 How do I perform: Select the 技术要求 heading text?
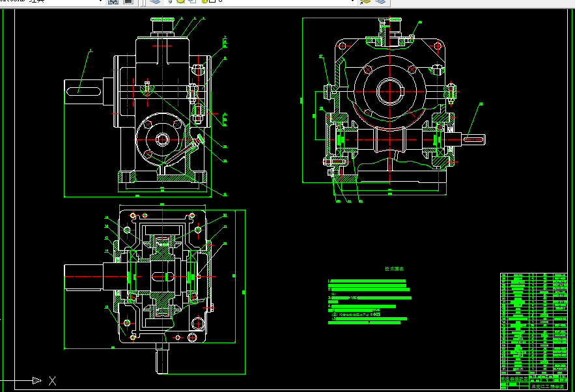(394, 269)
